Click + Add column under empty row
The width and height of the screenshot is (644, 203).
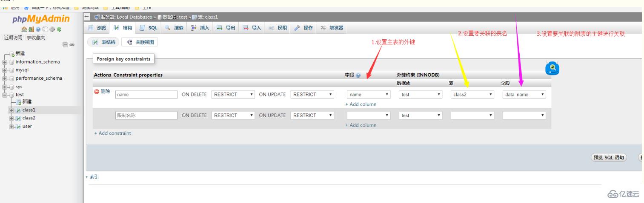click(x=361, y=125)
